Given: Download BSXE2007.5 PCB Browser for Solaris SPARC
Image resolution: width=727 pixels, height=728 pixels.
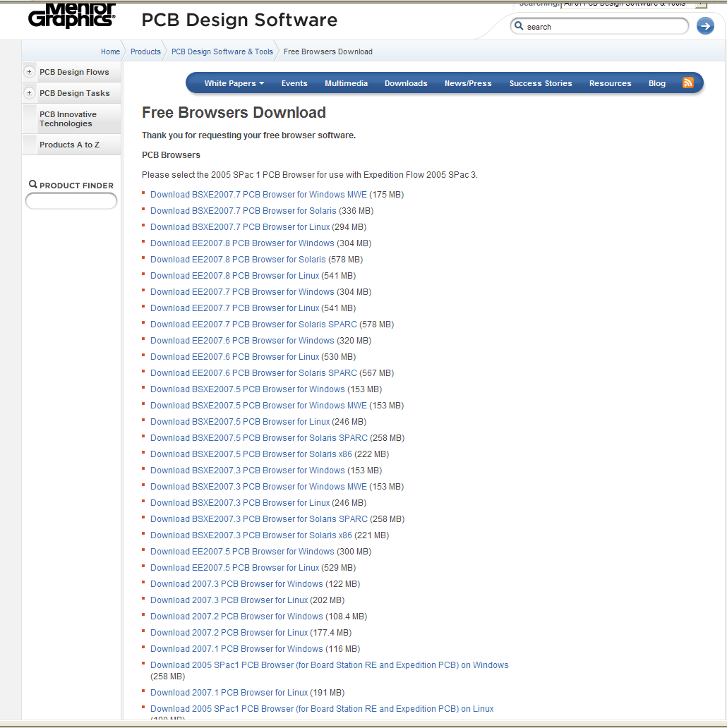Looking at the screenshot, I should pyautogui.click(x=259, y=438).
